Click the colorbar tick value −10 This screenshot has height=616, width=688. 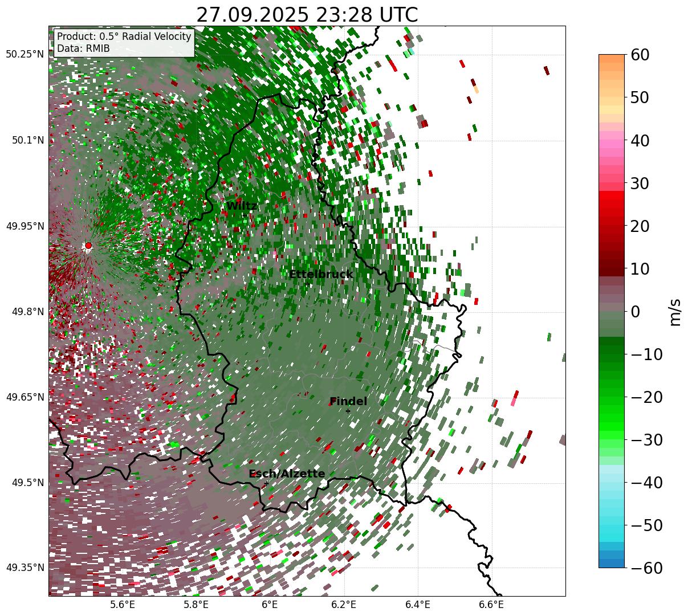tap(646, 354)
